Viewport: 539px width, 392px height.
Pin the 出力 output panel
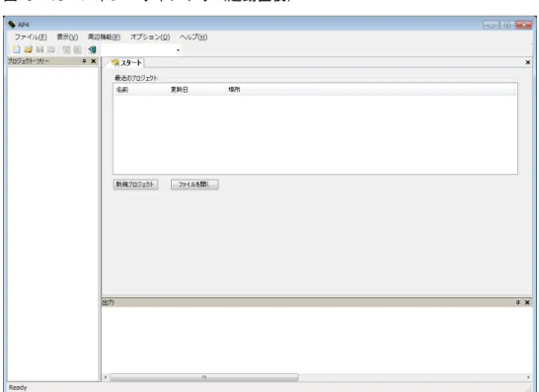click(517, 302)
